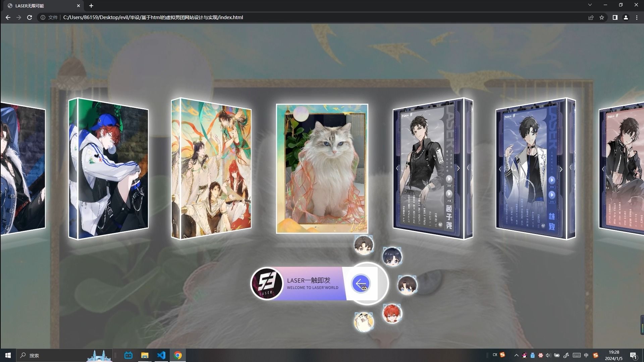Open the 林致 character card
The image size is (644, 362).
[536, 169]
